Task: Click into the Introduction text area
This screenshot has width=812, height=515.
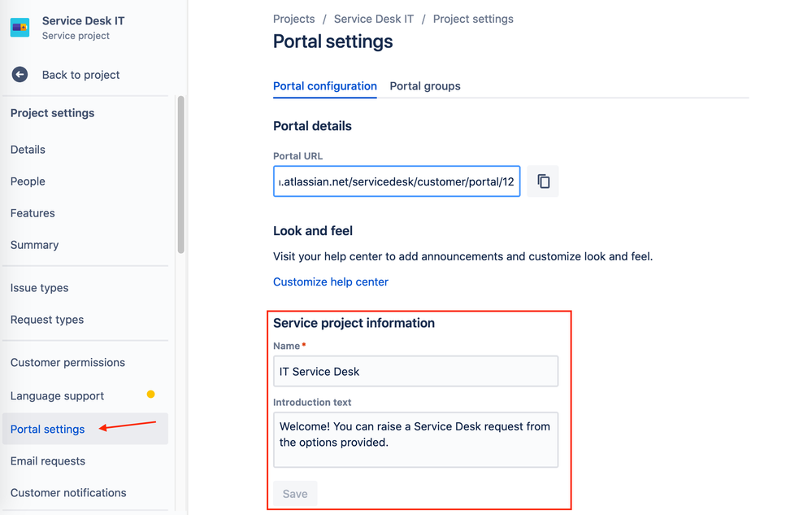Action: click(x=415, y=439)
